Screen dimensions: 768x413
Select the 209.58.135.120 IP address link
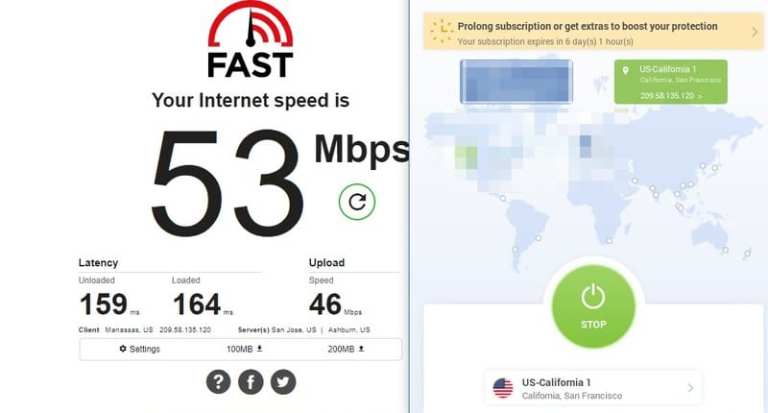pyautogui.click(x=671, y=96)
